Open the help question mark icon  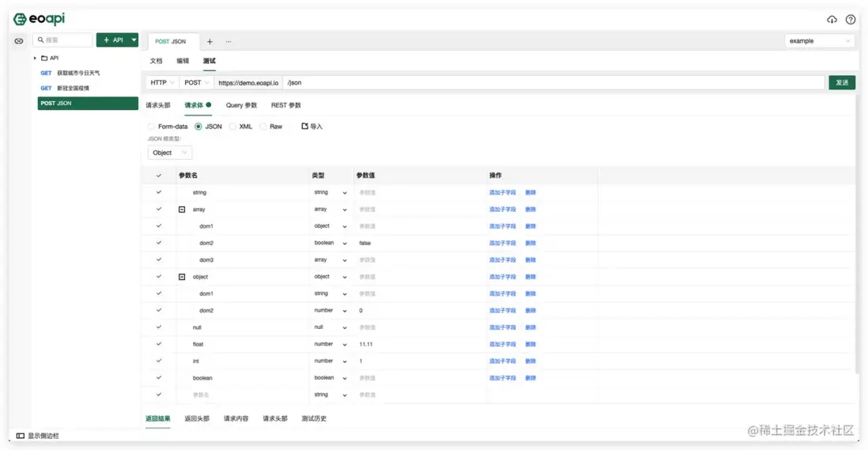click(x=851, y=19)
